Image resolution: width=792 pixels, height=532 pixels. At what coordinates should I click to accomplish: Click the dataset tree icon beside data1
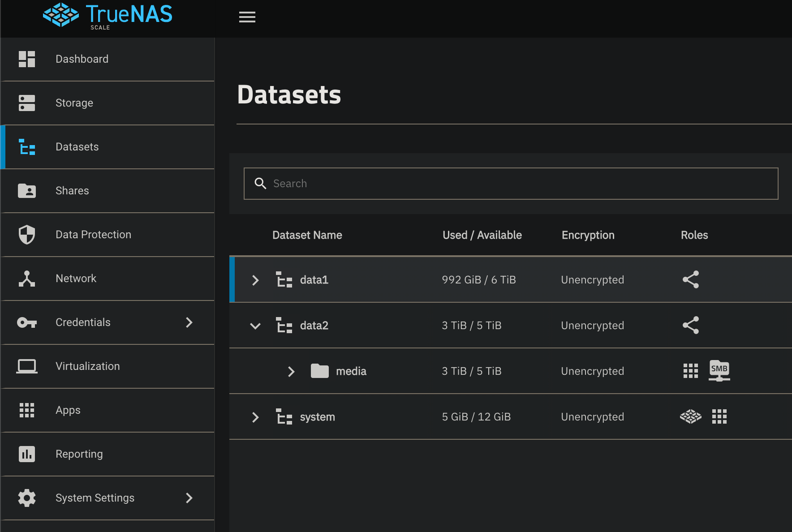point(284,279)
